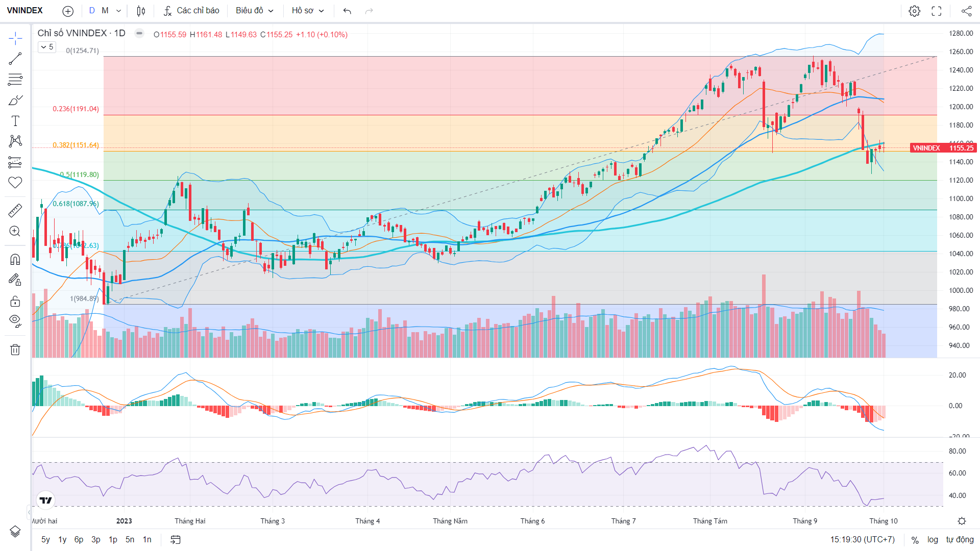Open chart settings gear in top bar
Viewport: 980px width, 551px height.
tap(914, 11)
